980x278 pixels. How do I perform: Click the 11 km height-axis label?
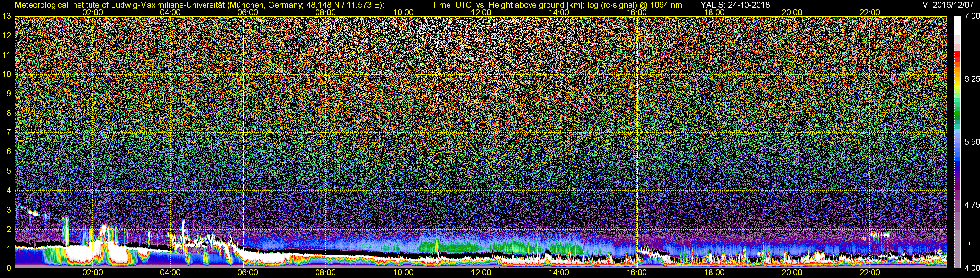[x=7, y=55]
